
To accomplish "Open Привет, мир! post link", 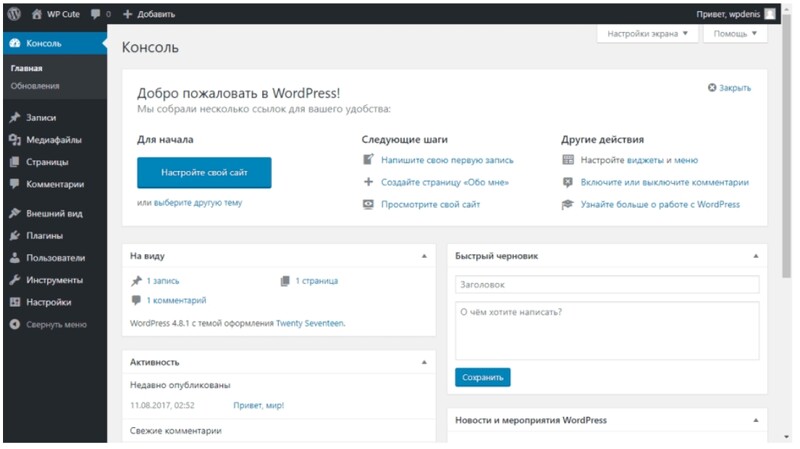I will (259, 406).
